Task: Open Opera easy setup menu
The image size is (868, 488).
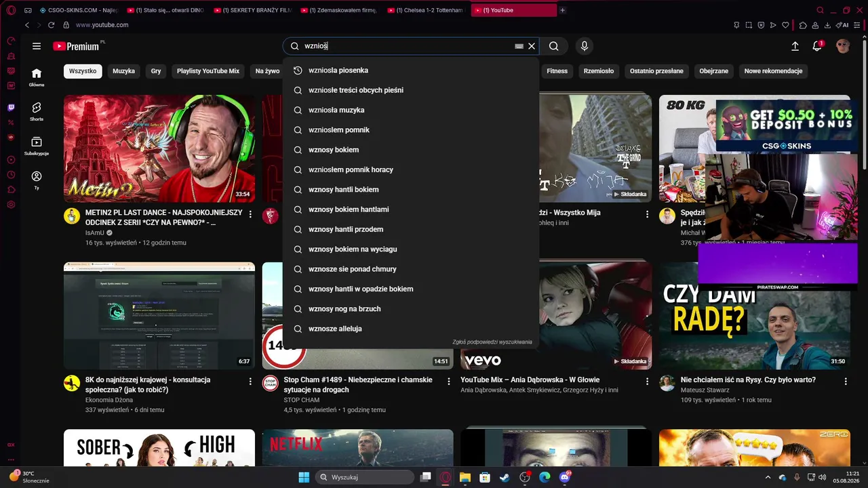Action: point(858,25)
